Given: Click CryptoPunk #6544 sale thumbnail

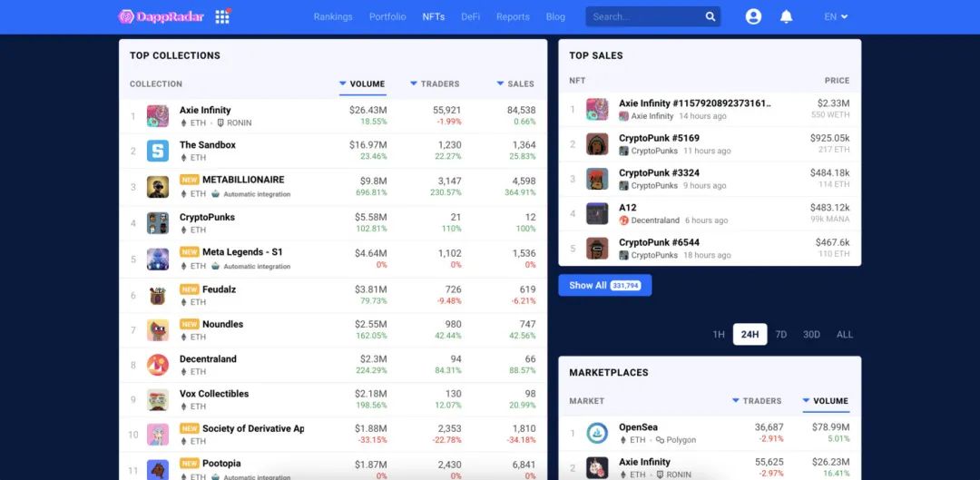Looking at the screenshot, I should pyautogui.click(x=597, y=248).
